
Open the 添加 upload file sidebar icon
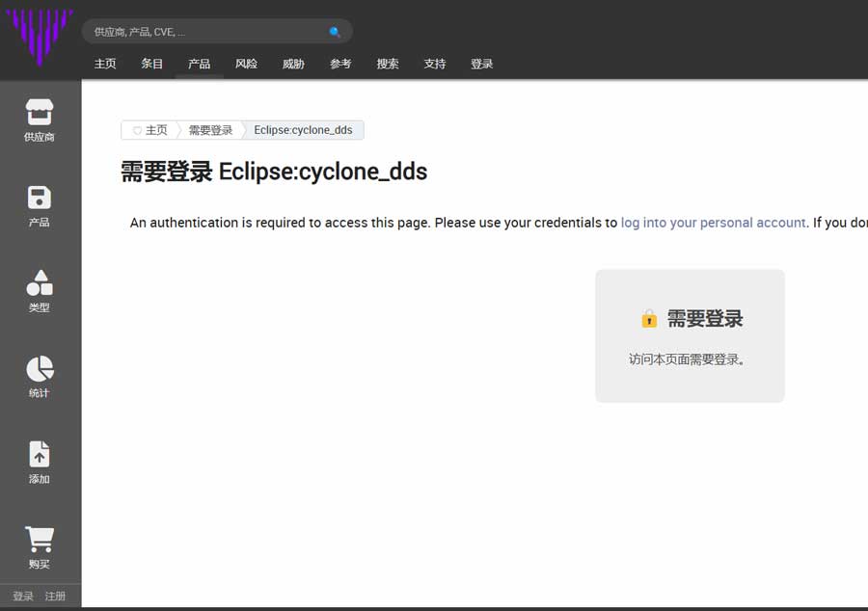coord(40,454)
